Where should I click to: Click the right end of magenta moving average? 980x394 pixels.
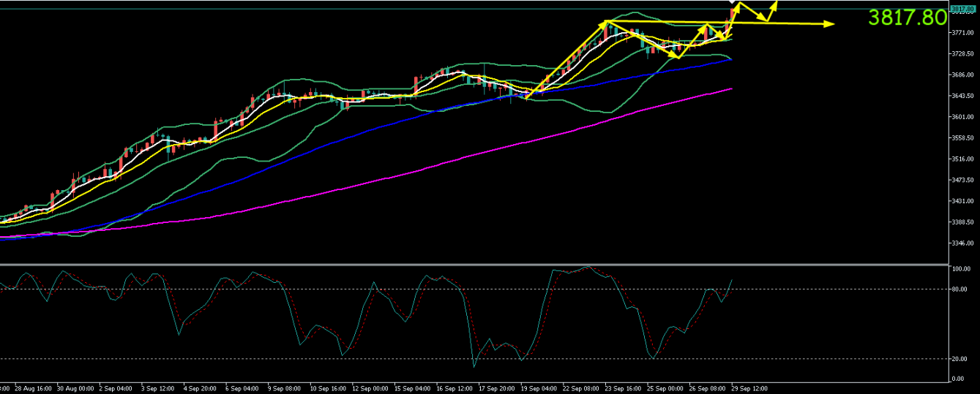click(730, 89)
